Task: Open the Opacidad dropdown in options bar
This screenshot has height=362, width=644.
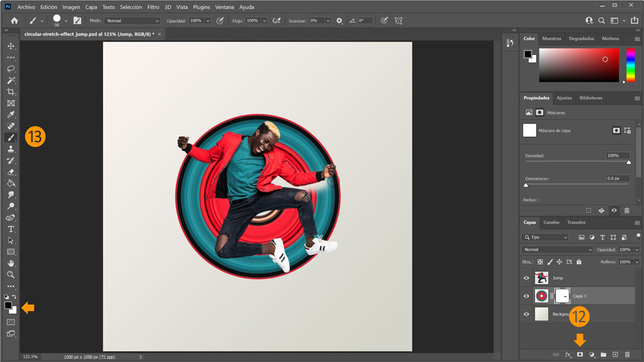Action: coord(208,21)
